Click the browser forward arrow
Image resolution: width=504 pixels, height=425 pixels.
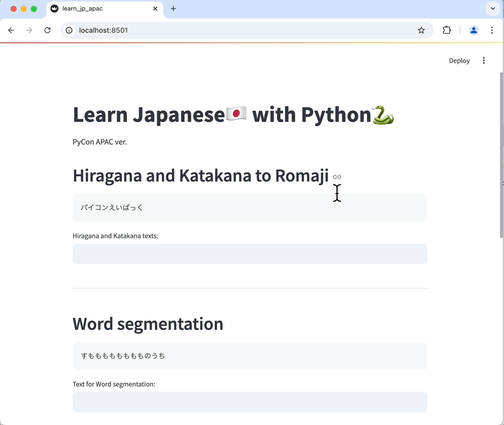pyautogui.click(x=29, y=30)
